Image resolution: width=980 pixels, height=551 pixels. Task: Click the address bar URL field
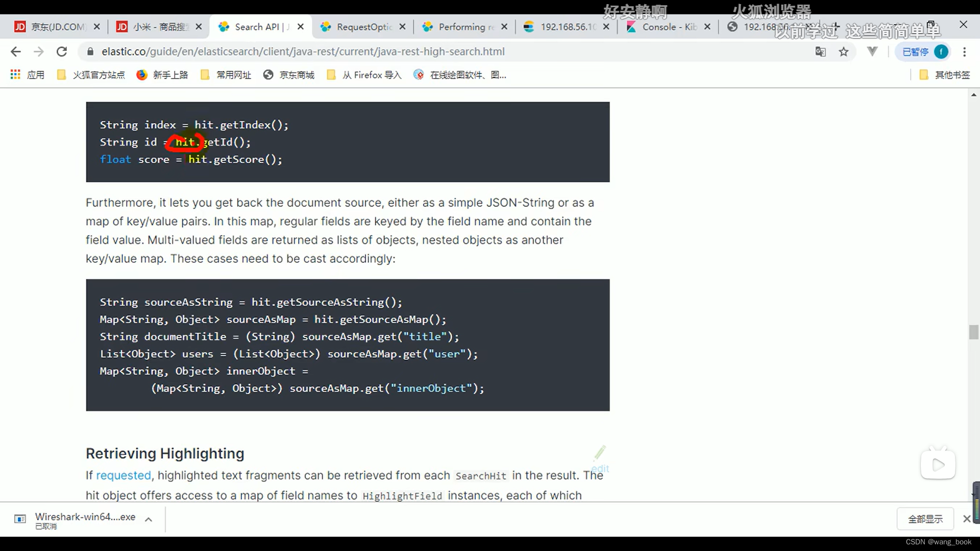(449, 52)
